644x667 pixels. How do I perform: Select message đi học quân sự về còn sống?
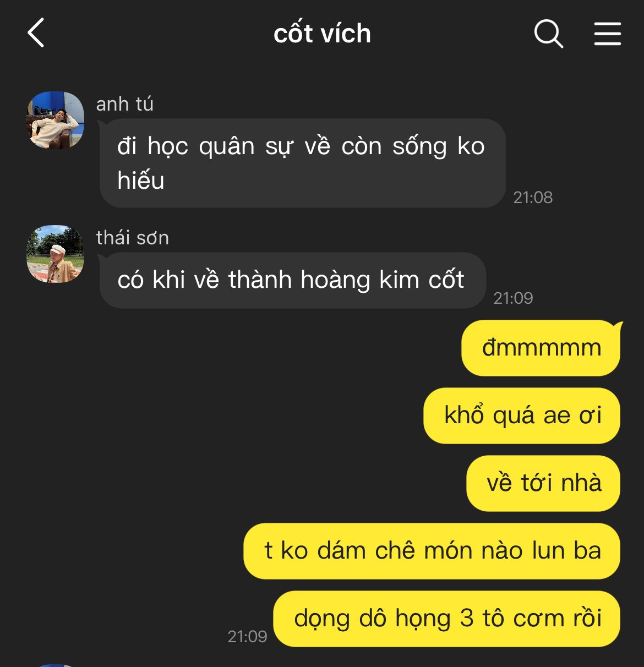pyautogui.click(x=302, y=163)
